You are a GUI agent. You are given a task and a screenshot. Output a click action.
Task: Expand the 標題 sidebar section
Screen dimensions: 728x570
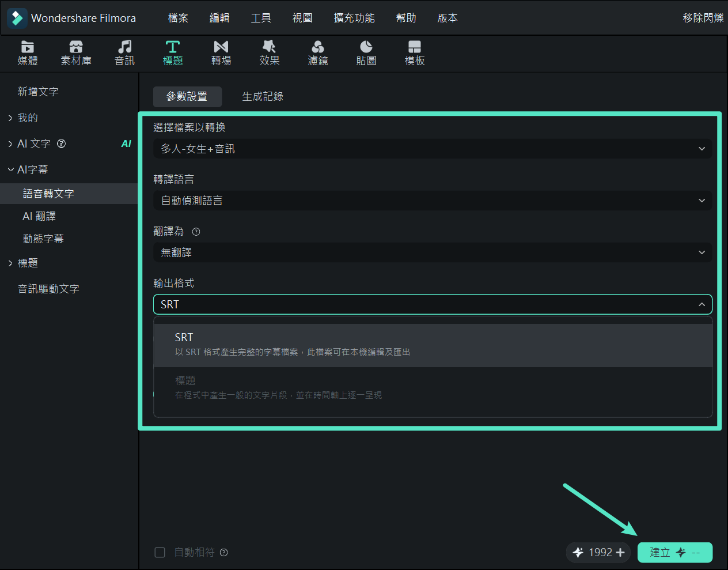10,263
